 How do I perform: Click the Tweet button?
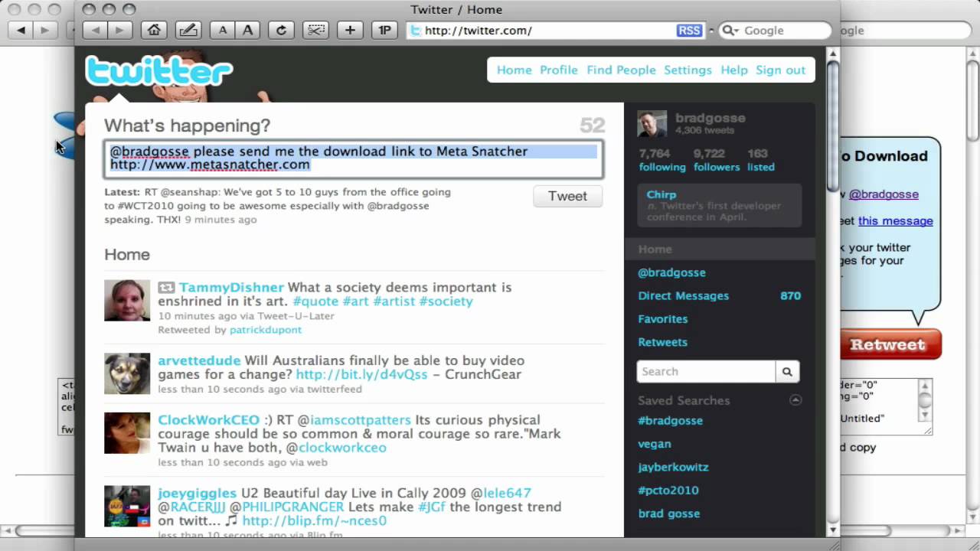(567, 196)
